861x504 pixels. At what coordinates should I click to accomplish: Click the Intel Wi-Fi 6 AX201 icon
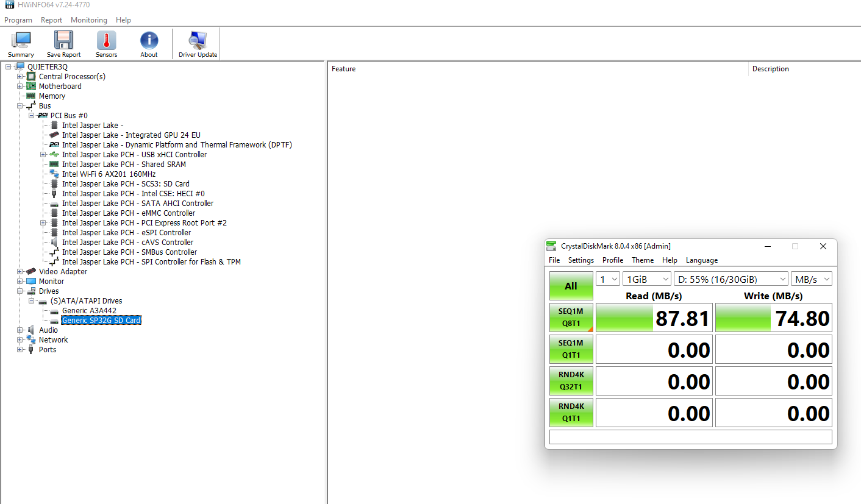pyautogui.click(x=54, y=174)
